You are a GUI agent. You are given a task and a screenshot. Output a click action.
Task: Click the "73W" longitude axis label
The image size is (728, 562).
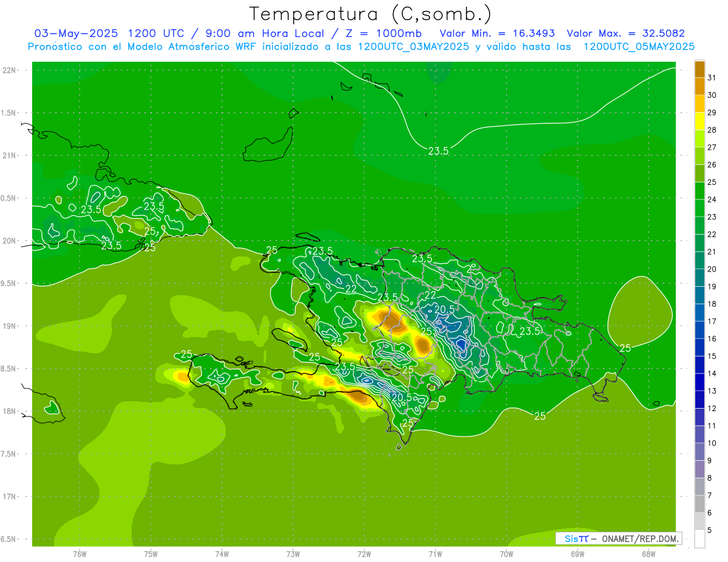click(293, 554)
